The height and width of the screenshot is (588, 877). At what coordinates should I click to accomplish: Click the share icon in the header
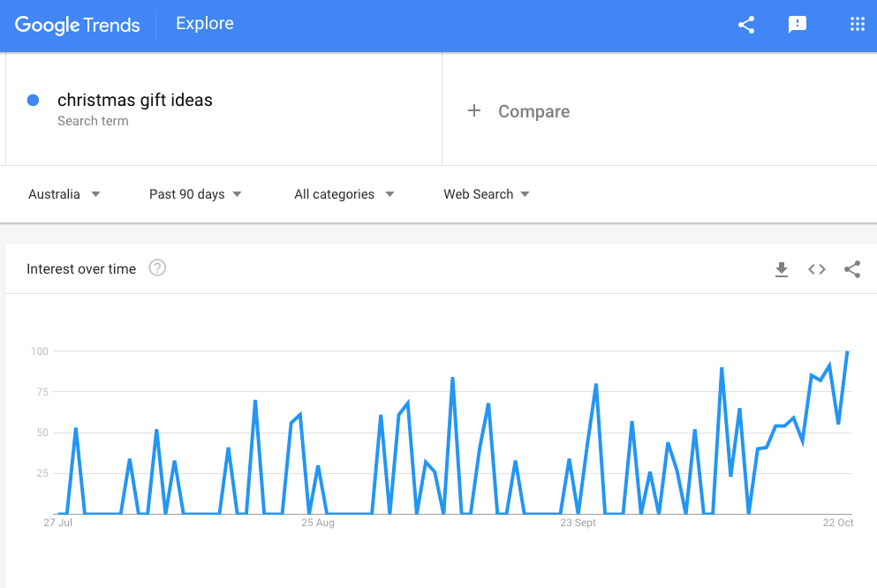[x=746, y=25]
